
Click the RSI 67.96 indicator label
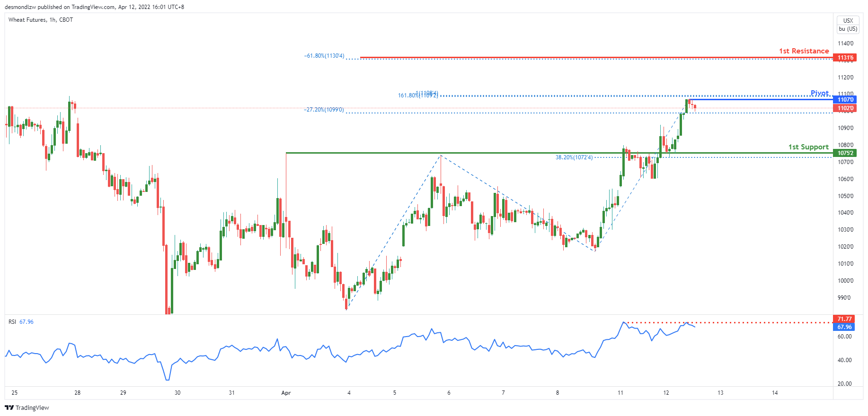point(21,322)
